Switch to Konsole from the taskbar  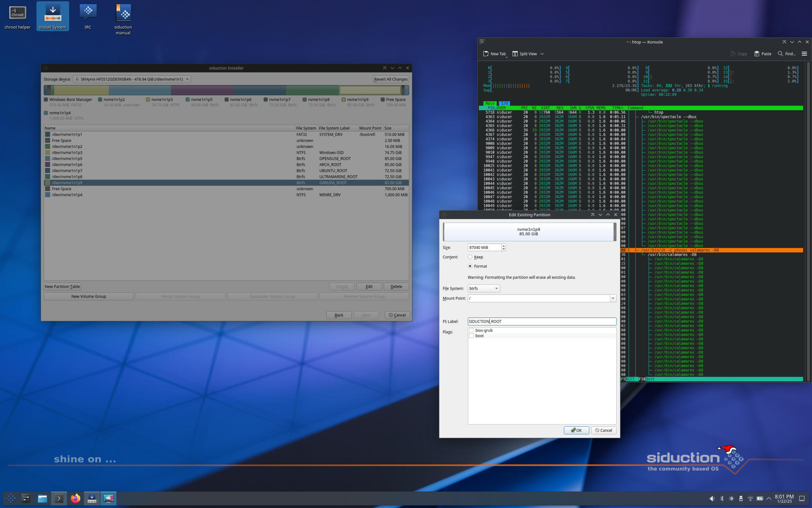point(59,498)
